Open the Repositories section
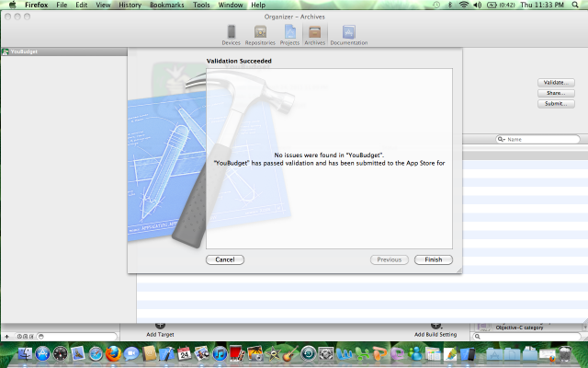Screen dimensions: 588x368 click(260, 35)
